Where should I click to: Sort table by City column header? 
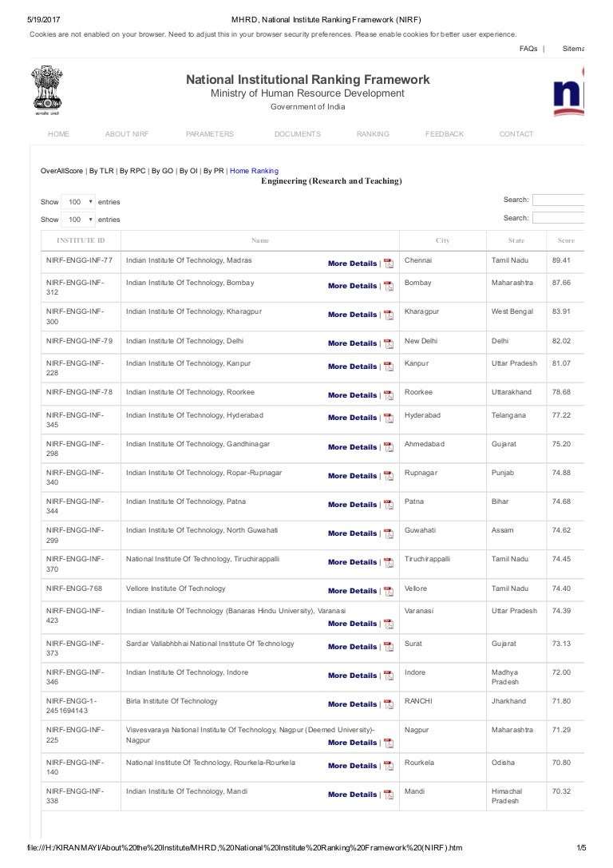point(443,240)
